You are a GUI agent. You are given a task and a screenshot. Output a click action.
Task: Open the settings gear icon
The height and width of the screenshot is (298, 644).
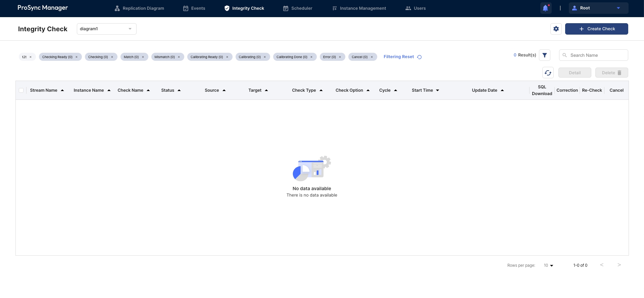(556, 29)
